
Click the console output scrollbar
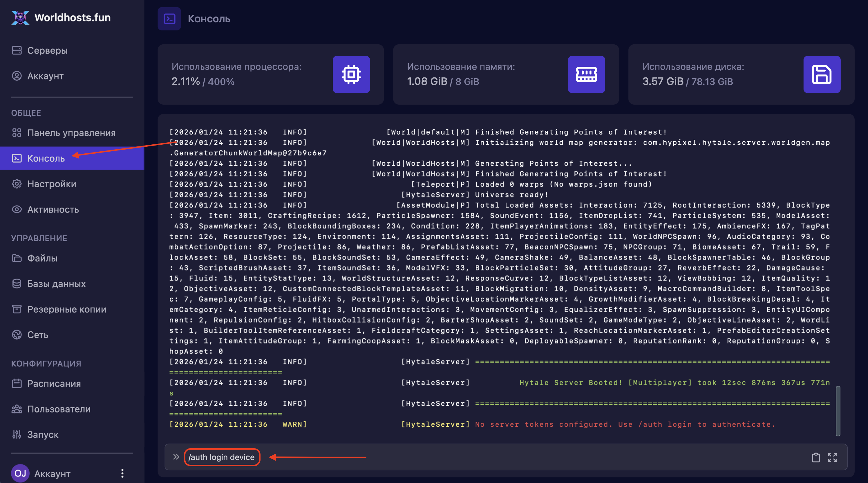(838, 411)
